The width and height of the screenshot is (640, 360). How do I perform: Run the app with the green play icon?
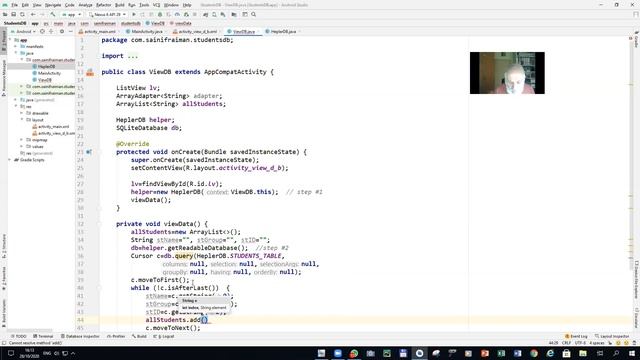tap(134, 14)
